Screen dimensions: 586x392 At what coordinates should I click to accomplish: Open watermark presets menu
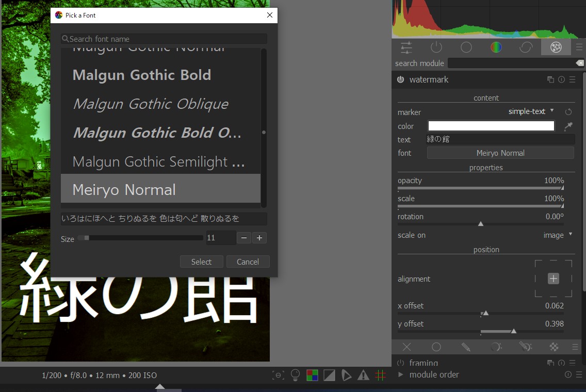(x=572, y=79)
